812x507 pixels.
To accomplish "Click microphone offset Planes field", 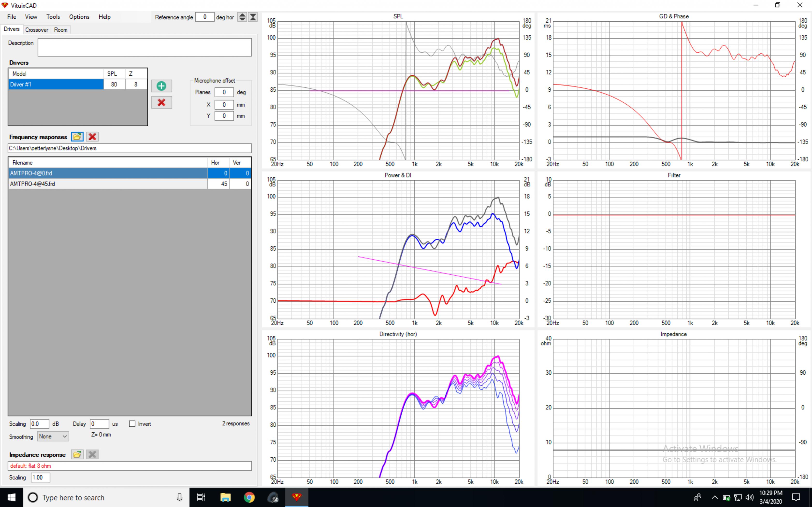I will point(224,92).
